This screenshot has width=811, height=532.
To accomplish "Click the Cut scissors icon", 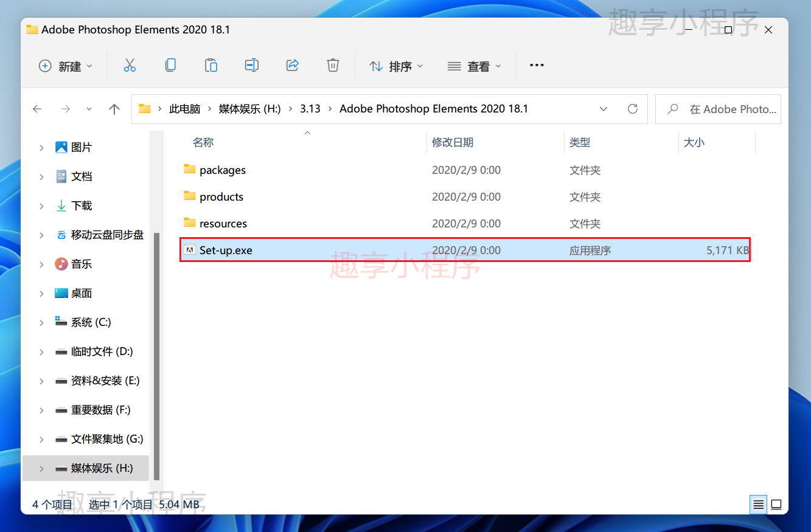I will click(130, 66).
